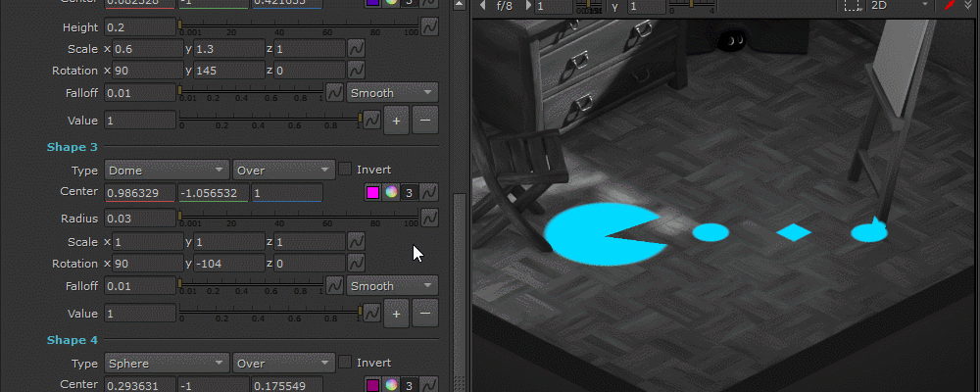Image resolution: width=980 pixels, height=392 pixels.
Task: Open Shape 3 Type dropdown showing Dome
Action: tap(167, 171)
